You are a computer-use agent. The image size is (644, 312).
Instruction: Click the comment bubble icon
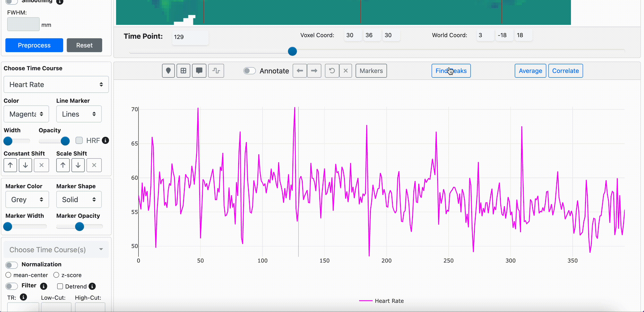pyautogui.click(x=199, y=71)
